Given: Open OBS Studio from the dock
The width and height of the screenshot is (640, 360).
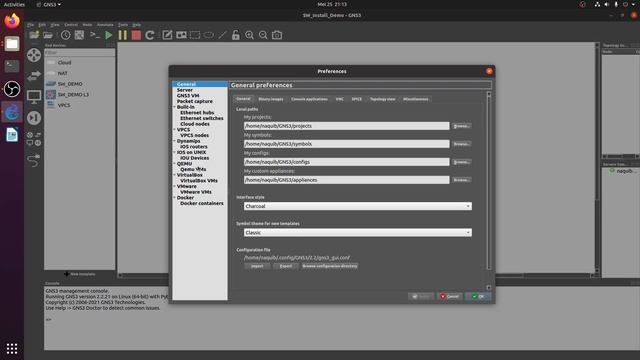Looking at the screenshot, I should [12, 89].
